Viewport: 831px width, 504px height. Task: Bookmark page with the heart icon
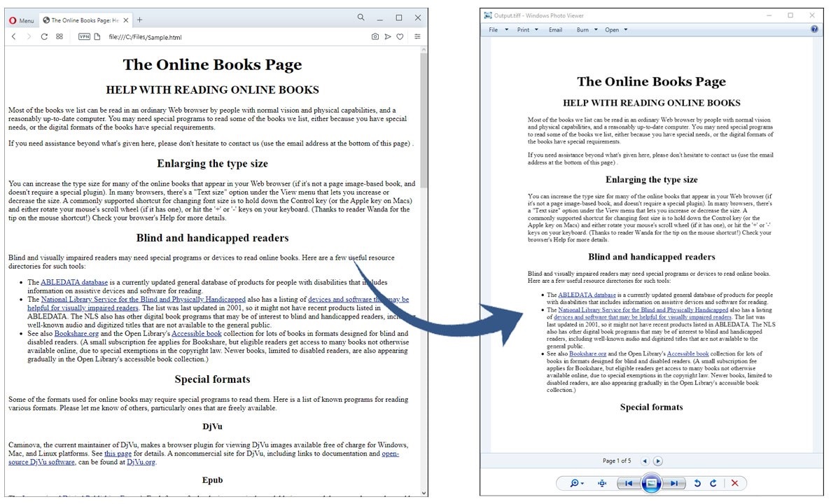[400, 36]
